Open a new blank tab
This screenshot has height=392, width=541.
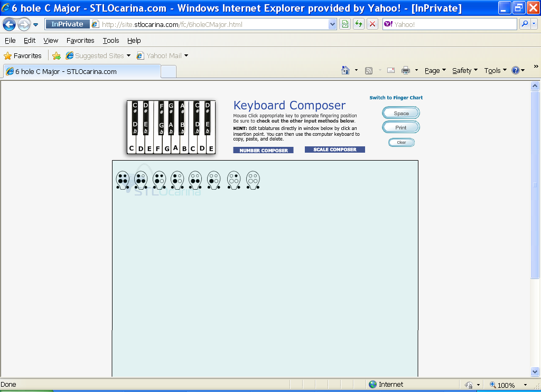pyautogui.click(x=169, y=72)
